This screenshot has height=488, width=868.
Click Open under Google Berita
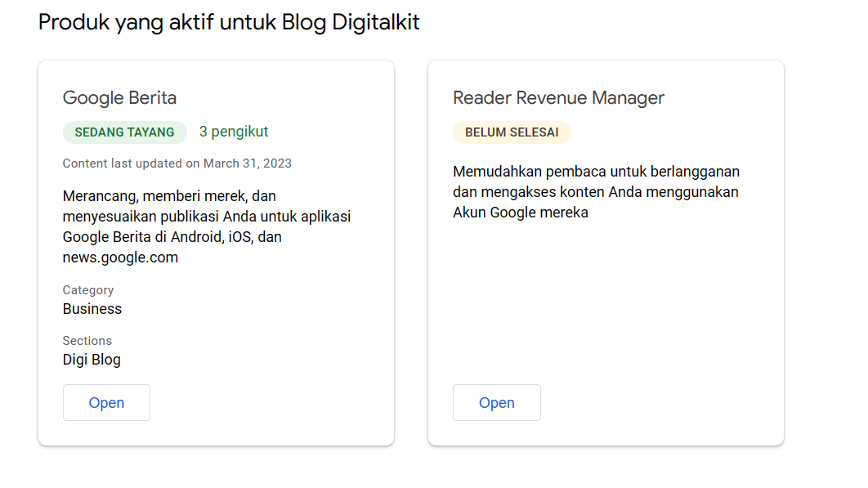[x=106, y=402]
